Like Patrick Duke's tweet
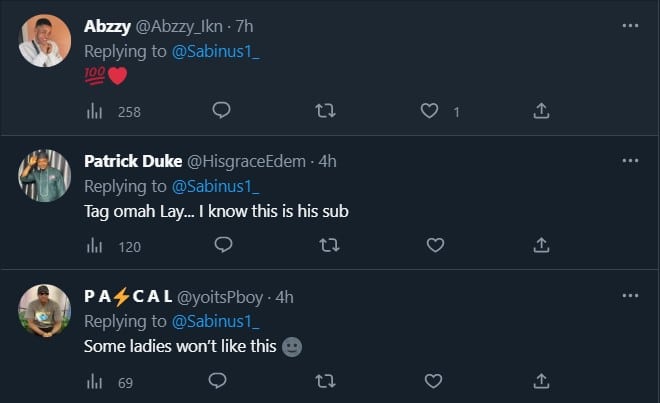This screenshot has height=403, width=660. [x=434, y=245]
